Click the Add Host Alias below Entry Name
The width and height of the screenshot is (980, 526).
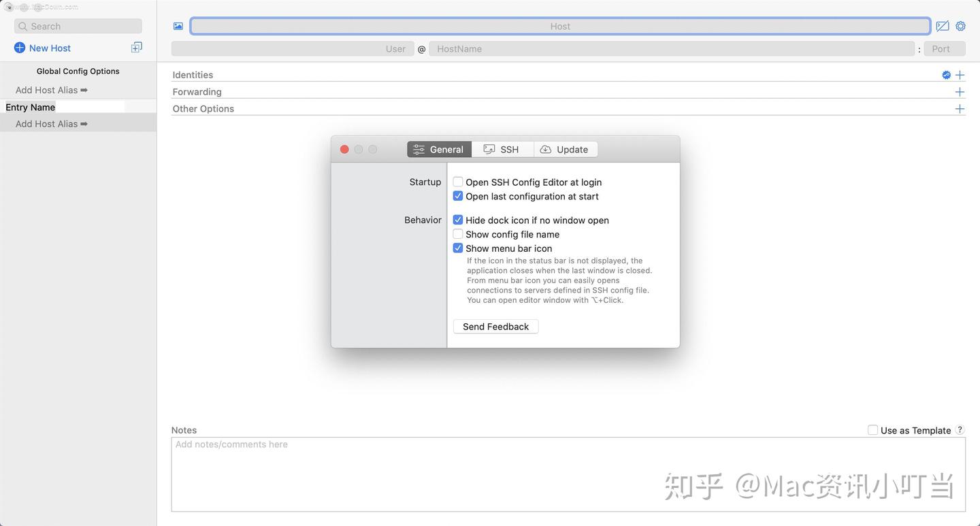pos(52,124)
